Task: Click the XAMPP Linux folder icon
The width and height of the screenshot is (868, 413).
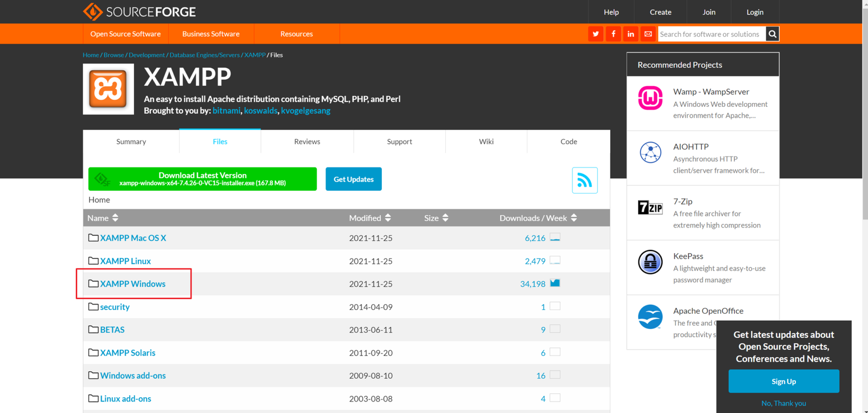Action: 93,261
